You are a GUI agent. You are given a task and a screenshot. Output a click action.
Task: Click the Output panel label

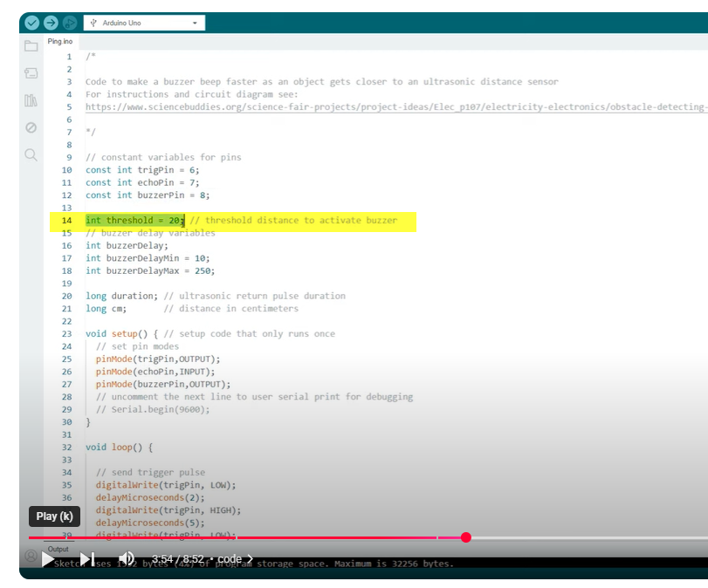(58, 550)
